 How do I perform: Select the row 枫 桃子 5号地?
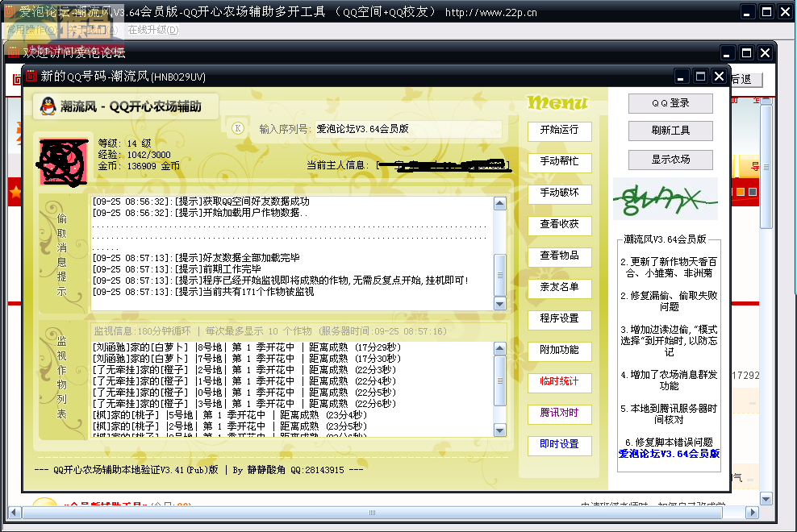[x=230, y=415]
